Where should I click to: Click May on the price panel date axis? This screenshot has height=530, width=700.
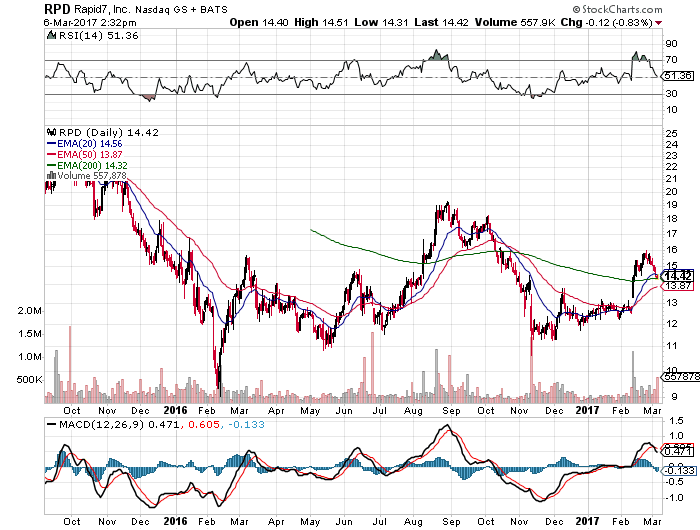[x=310, y=411]
